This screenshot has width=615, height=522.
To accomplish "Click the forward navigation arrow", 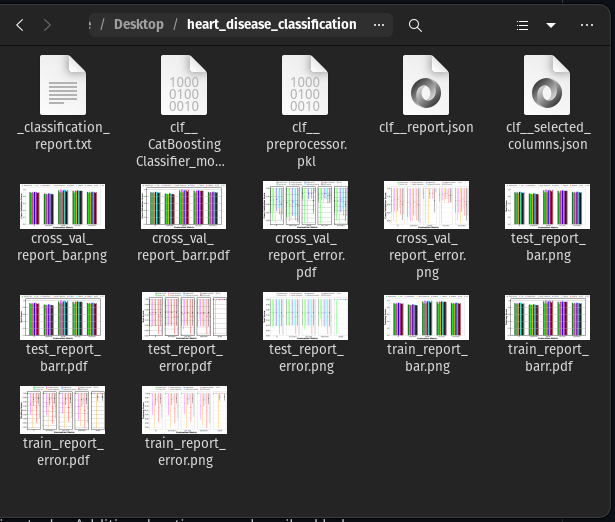I will [x=48, y=25].
